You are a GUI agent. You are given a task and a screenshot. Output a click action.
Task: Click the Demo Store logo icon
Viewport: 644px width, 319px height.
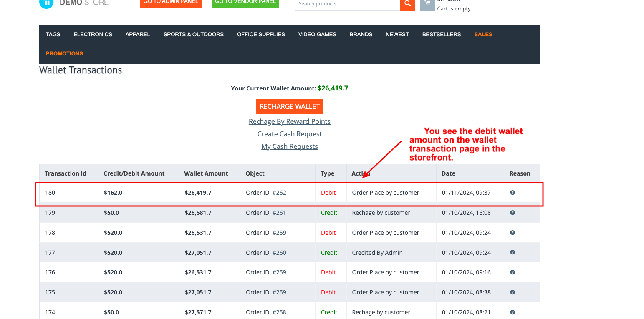tap(46, 3)
